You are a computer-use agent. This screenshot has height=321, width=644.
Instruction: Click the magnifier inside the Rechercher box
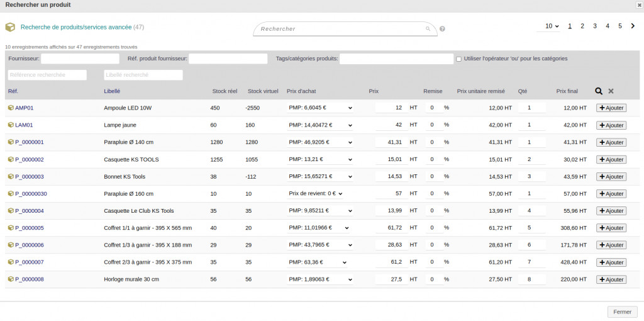428,29
